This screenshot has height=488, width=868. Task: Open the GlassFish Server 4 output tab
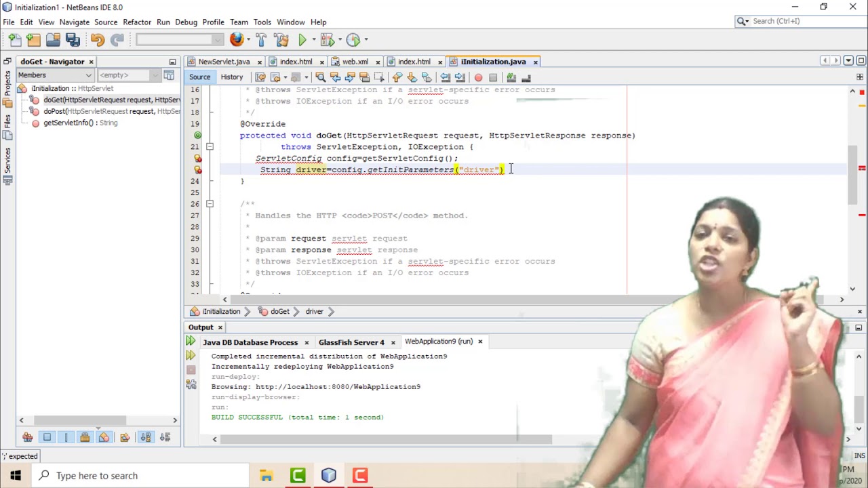pyautogui.click(x=351, y=342)
